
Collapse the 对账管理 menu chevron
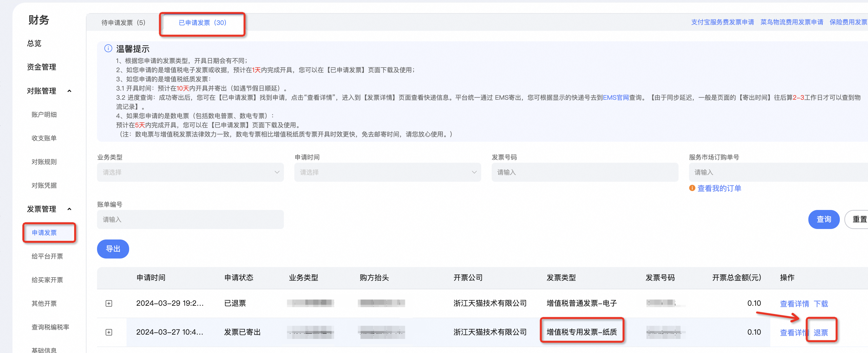pos(69,91)
